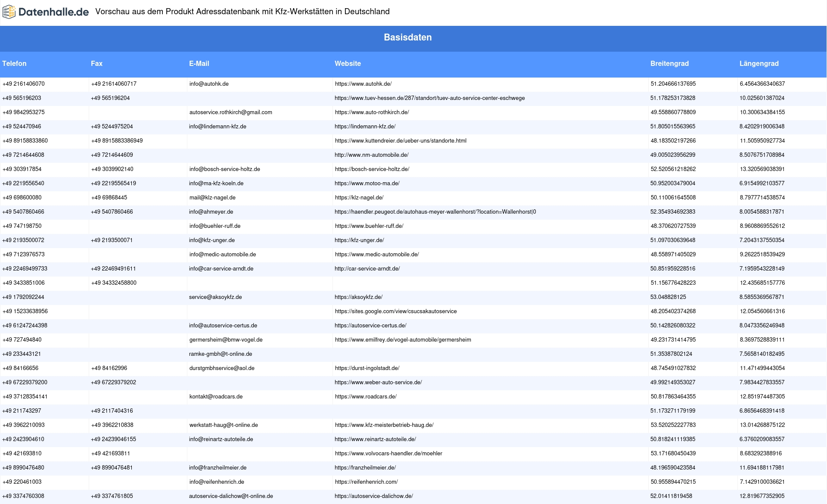Screen dimensions: 827x504
Task: Select latitude value 53.048828125
Action: [668, 297]
